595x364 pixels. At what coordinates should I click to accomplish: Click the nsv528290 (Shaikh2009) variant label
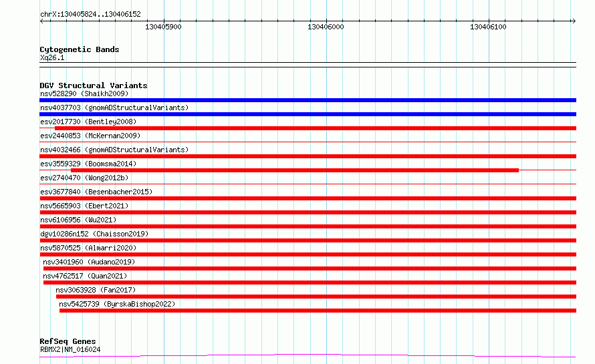84,94
